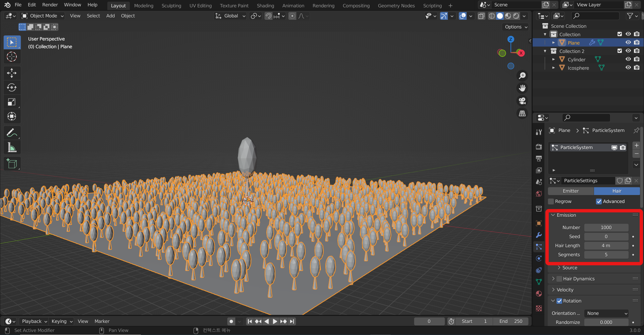Image resolution: width=644 pixels, height=335 pixels.
Task: Open the Modifier properties wrench tab
Action: pyautogui.click(x=539, y=235)
